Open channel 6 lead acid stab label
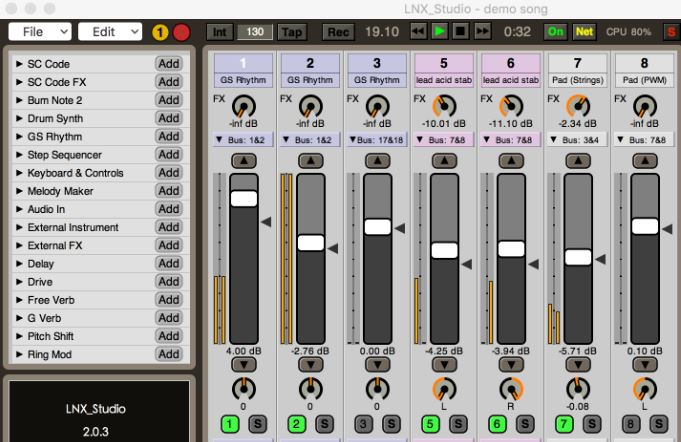 (x=511, y=80)
